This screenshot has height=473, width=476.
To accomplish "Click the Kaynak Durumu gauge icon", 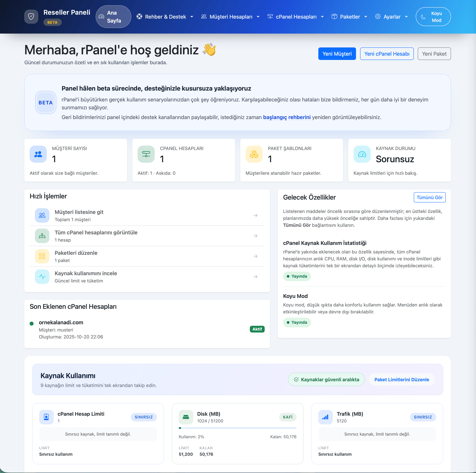I will [362, 154].
